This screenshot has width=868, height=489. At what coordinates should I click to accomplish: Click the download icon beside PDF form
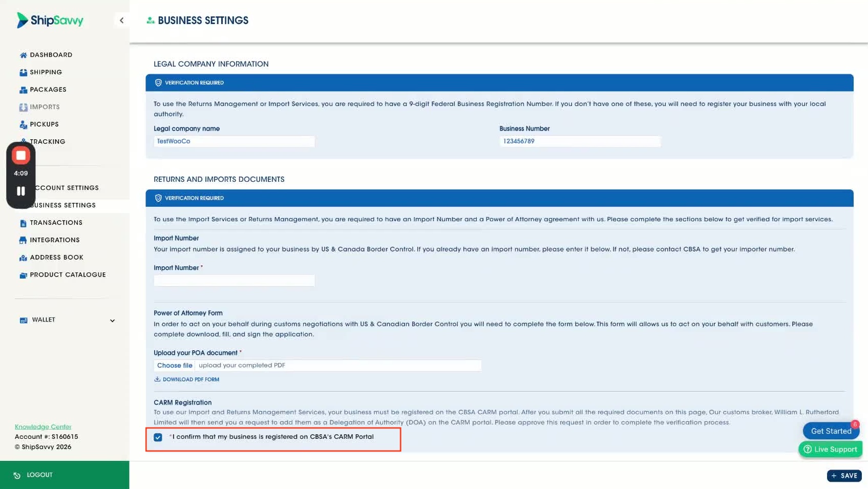157,379
